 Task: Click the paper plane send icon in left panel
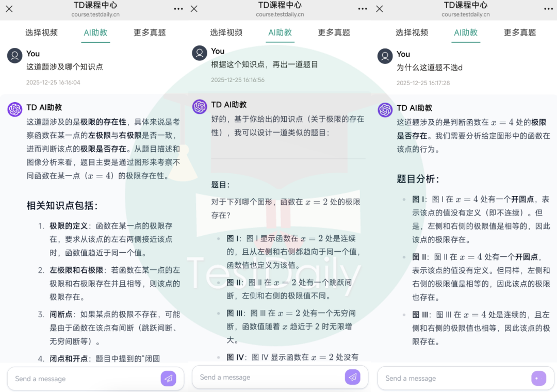coord(169,379)
